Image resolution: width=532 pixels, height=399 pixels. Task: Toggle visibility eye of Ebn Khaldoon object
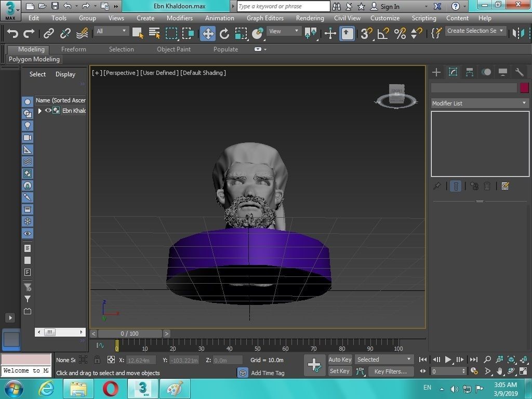[x=48, y=110]
